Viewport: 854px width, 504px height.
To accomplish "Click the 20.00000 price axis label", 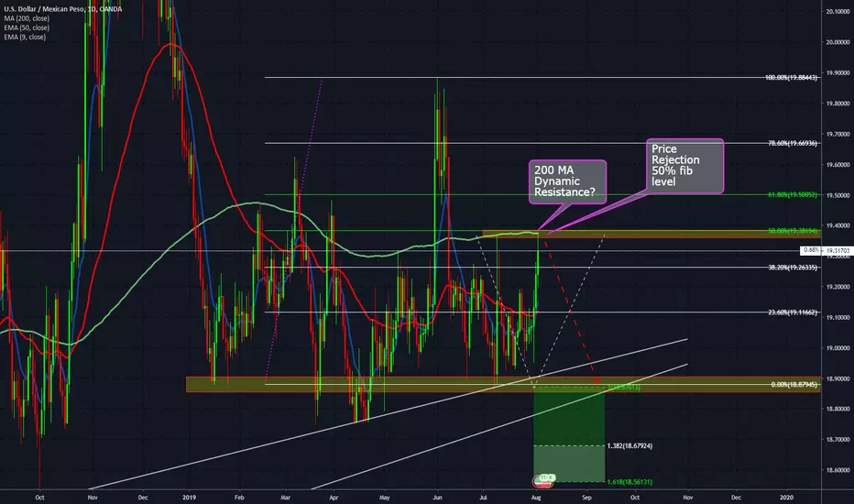I will pyautogui.click(x=838, y=42).
